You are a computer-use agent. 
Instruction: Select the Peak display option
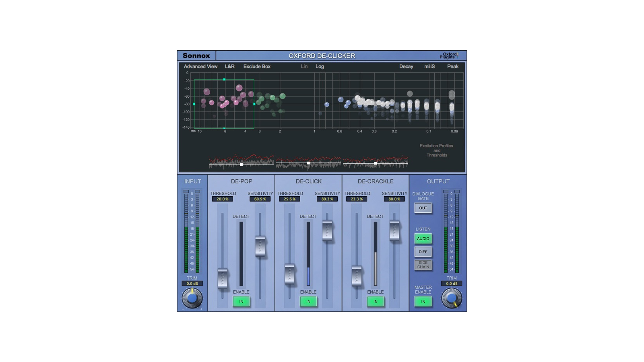click(453, 66)
